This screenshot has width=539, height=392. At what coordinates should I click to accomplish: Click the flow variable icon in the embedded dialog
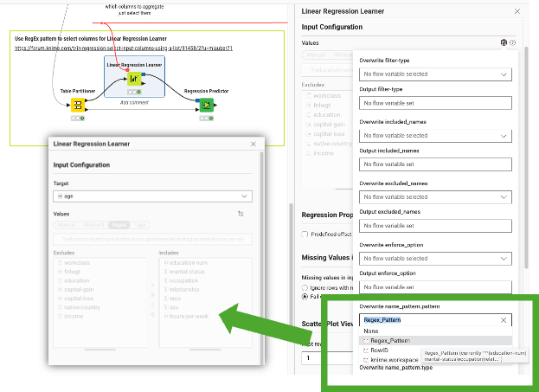pos(241,213)
